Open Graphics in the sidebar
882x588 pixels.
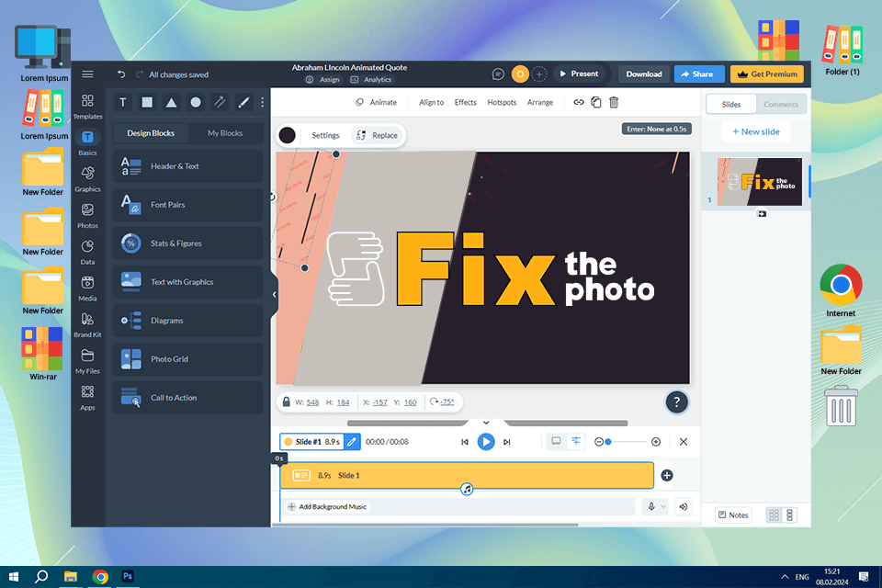click(87, 179)
